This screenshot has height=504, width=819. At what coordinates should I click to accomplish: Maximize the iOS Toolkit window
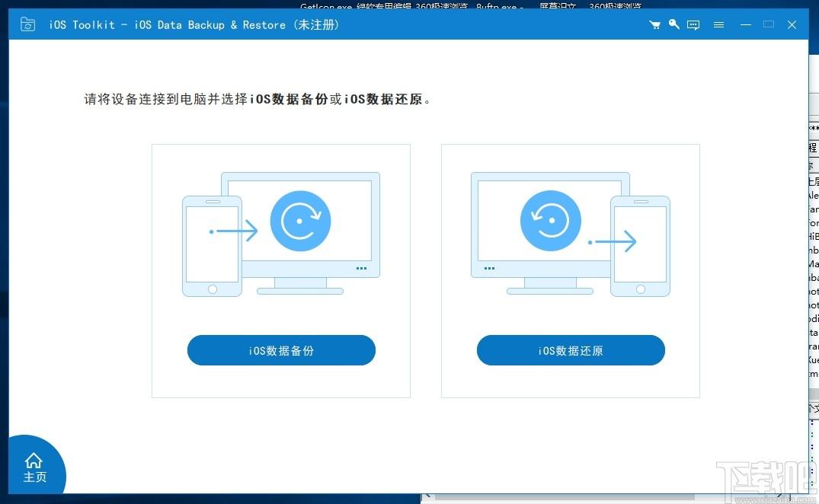(x=769, y=25)
